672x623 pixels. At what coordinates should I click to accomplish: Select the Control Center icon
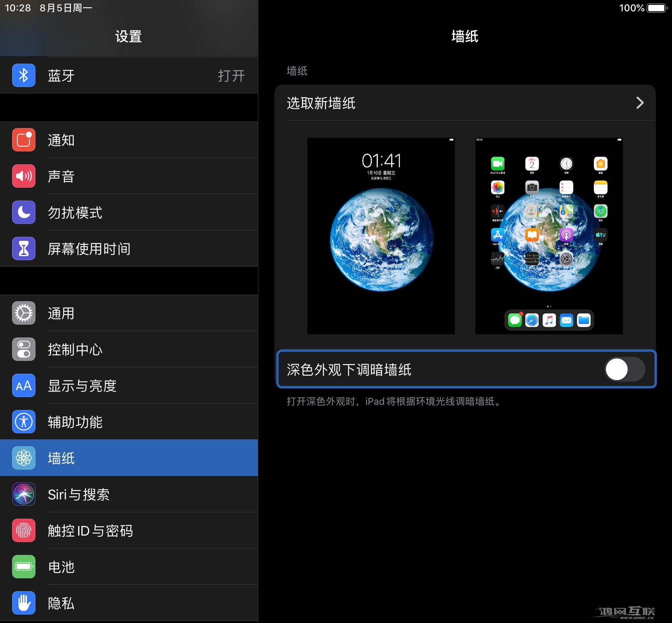tap(23, 349)
